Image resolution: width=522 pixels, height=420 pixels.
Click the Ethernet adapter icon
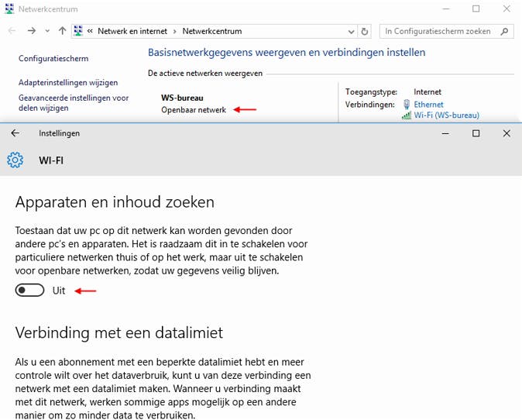click(407, 105)
